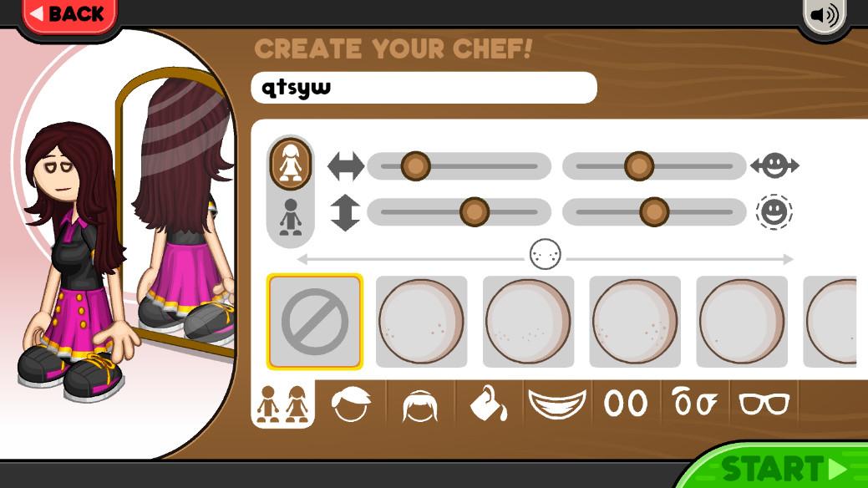This screenshot has width=868, height=488.
Task: Pick the second freckle pattern thumbnail
Action: click(528, 322)
